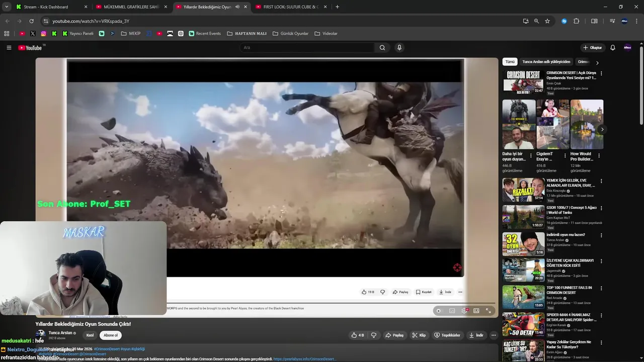Click the Katıl join button

click(90, 335)
